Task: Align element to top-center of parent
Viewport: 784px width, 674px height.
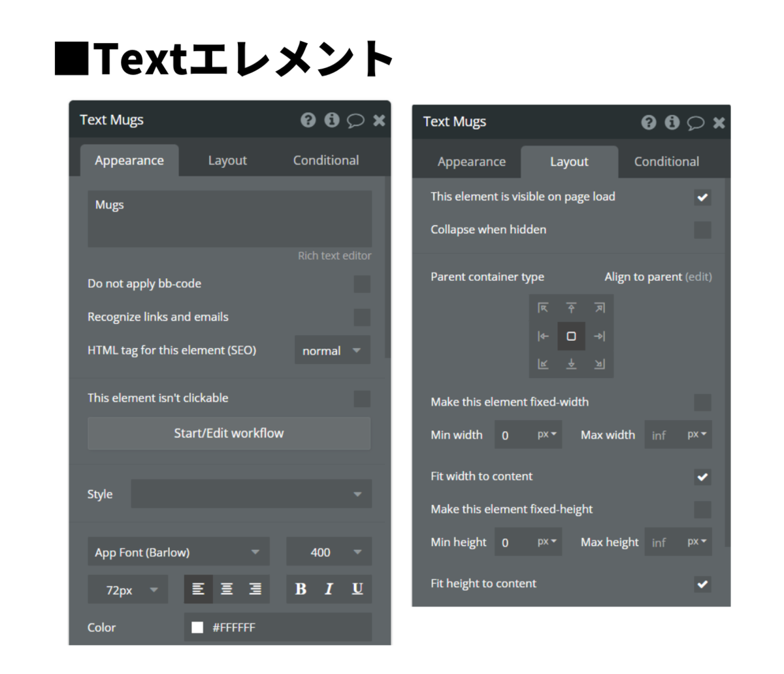Action: (571, 308)
